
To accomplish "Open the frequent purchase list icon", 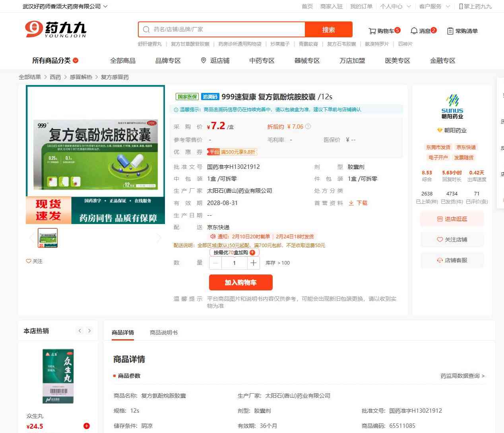I will [x=450, y=31].
